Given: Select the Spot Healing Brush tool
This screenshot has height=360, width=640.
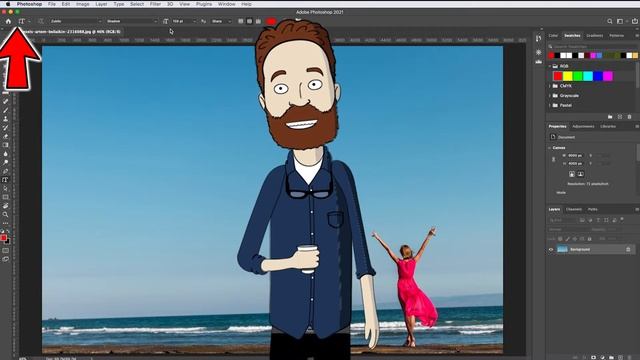Looking at the screenshot, I should [x=5, y=101].
